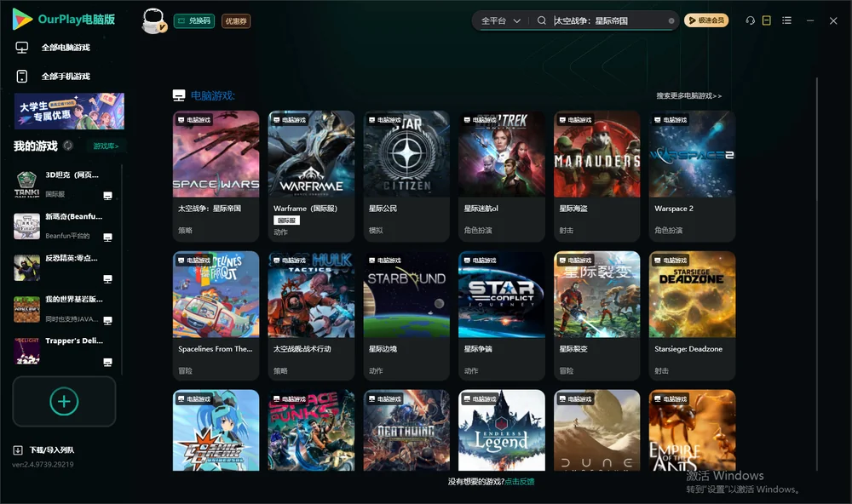Open the 全平台 platform dropdown
Viewport: 852px width, 504px height.
pyautogui.click(x=500, y=20)
